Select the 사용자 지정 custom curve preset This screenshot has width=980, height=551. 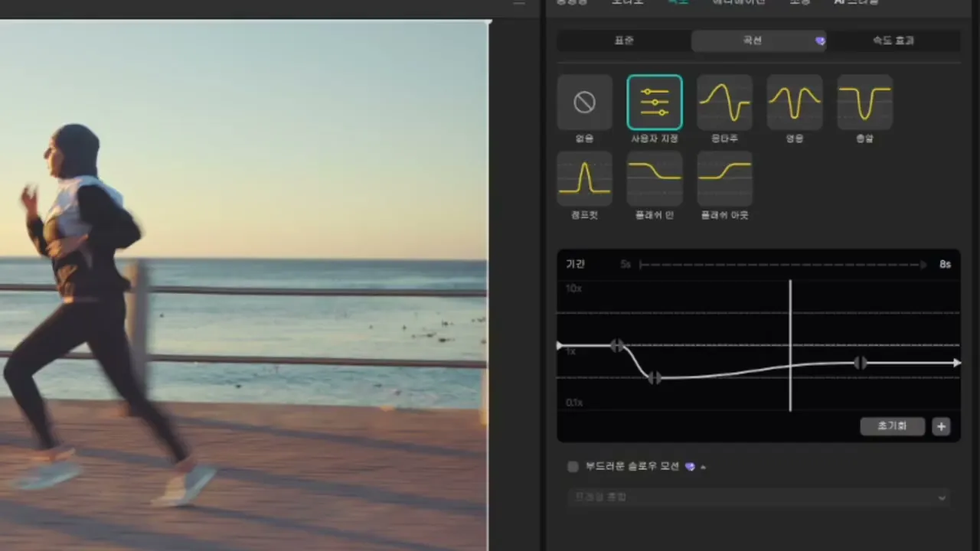point(655,103)
